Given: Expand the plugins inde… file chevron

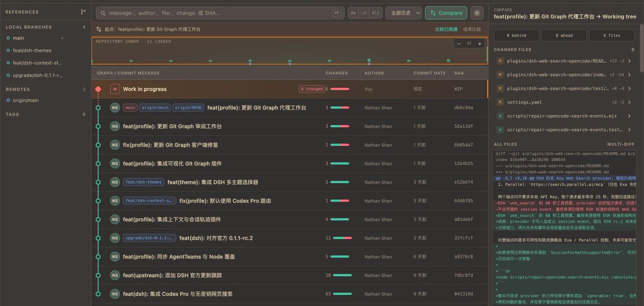Looking at the screenshot, I should pos(629,75).
